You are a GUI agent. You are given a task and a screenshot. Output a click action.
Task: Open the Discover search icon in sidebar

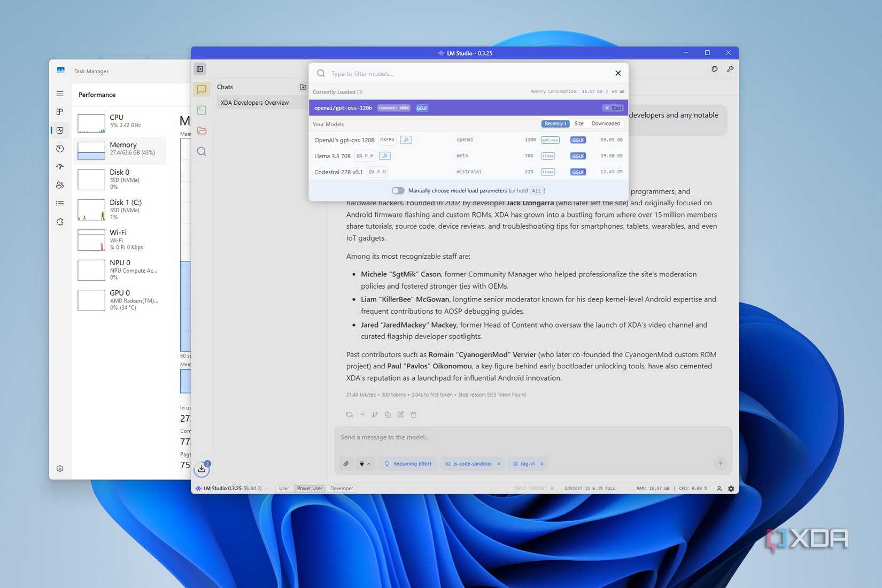(202, 151)
